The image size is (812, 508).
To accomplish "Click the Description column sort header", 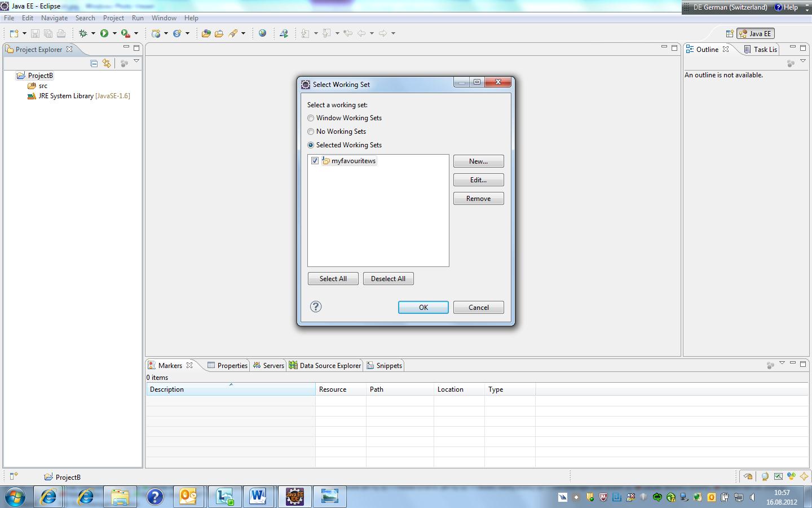I will coord(231,389).
